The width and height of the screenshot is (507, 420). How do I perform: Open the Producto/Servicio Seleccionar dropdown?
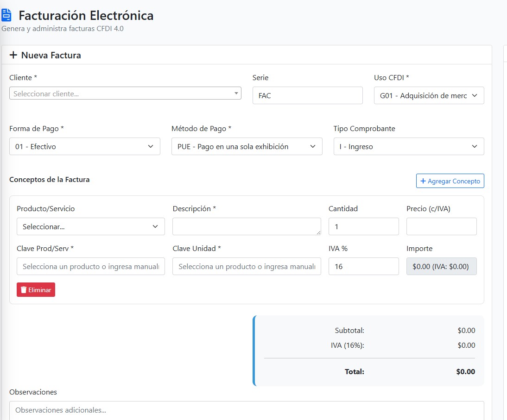click(90, 226)
